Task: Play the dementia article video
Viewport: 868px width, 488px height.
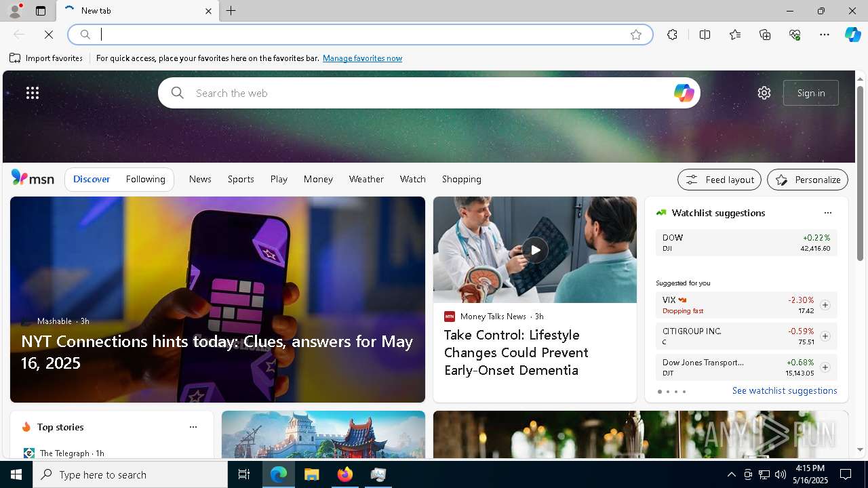Action: click(535, 250)
